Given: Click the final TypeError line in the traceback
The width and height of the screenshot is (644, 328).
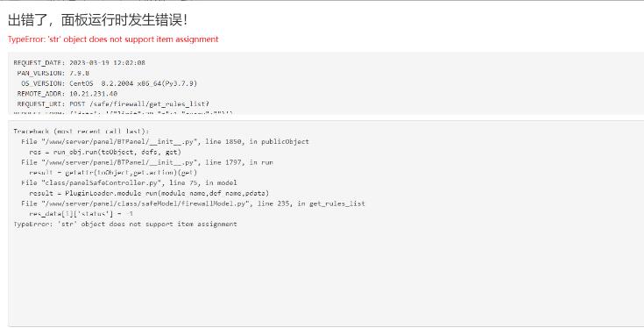Looking at the screenshot, I should tap(125, 224).
